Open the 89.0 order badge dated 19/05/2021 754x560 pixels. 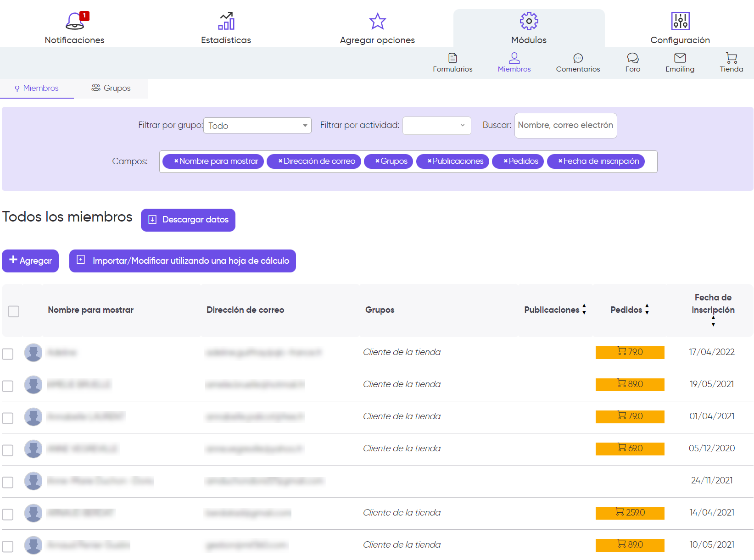(630, 384)
